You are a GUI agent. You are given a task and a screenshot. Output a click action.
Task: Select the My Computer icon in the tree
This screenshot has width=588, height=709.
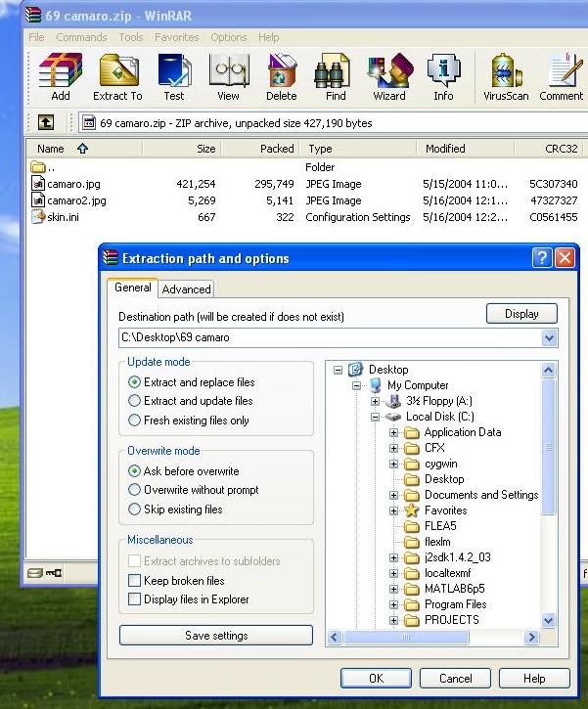point(375,385)
